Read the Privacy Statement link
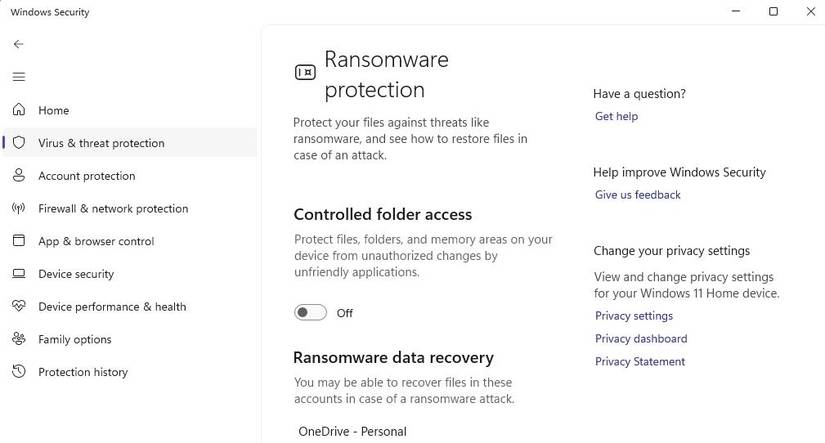This screenshot has width=825, height=443. point(639,362)
